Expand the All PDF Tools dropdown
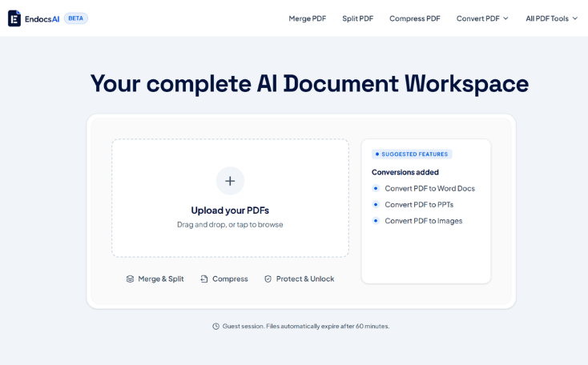 coord(551,18)
